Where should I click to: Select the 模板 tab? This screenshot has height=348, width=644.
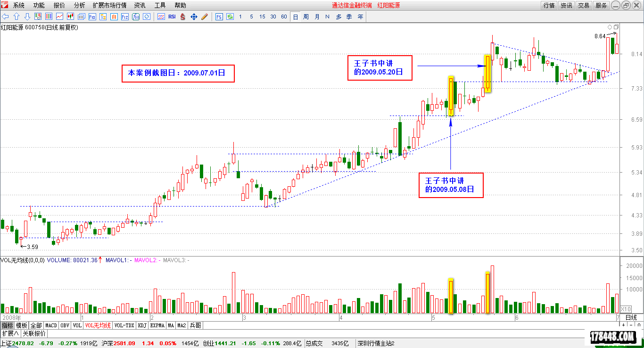pyautogui.click(x=22, y=325)
